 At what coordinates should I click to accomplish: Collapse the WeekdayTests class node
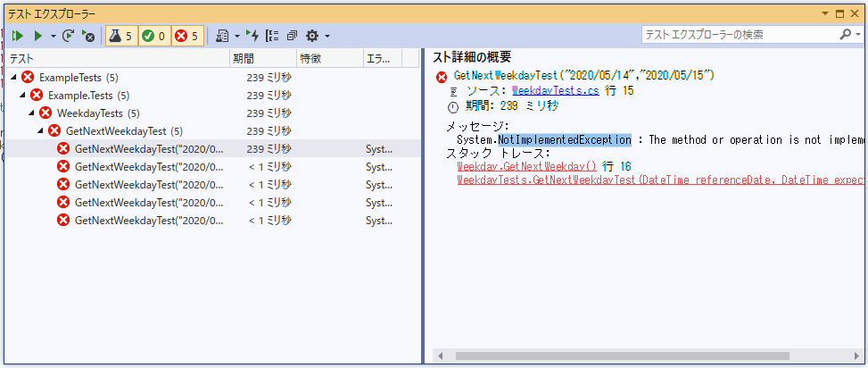point(31,113)
